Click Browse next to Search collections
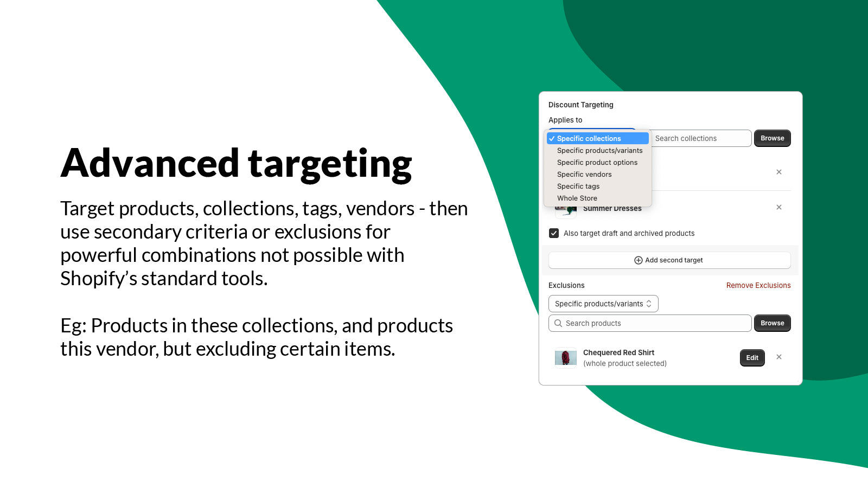 pos(773,138)
